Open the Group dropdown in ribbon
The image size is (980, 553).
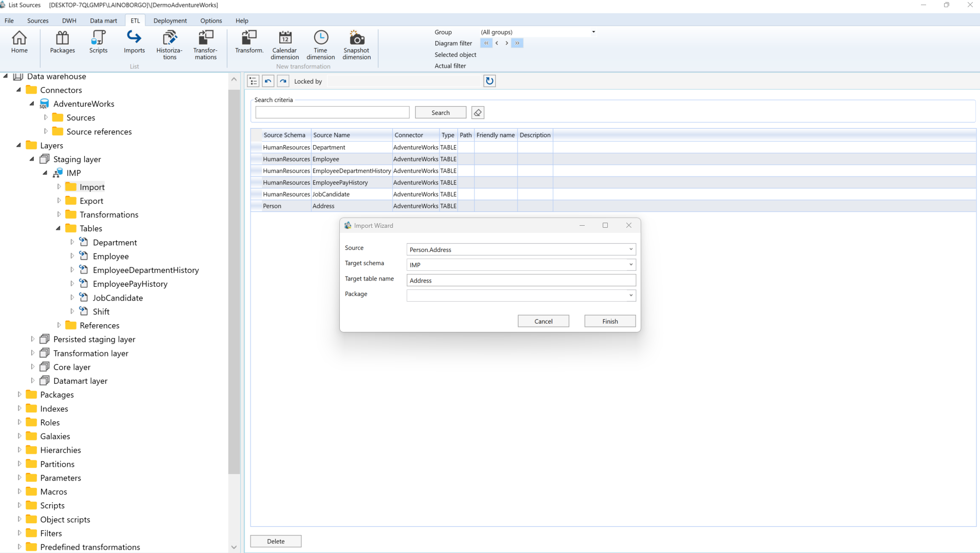(593, 32)
